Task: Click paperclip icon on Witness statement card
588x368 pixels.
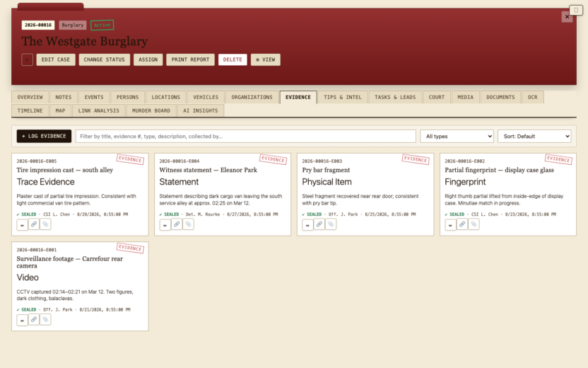Action: point(188,224)
